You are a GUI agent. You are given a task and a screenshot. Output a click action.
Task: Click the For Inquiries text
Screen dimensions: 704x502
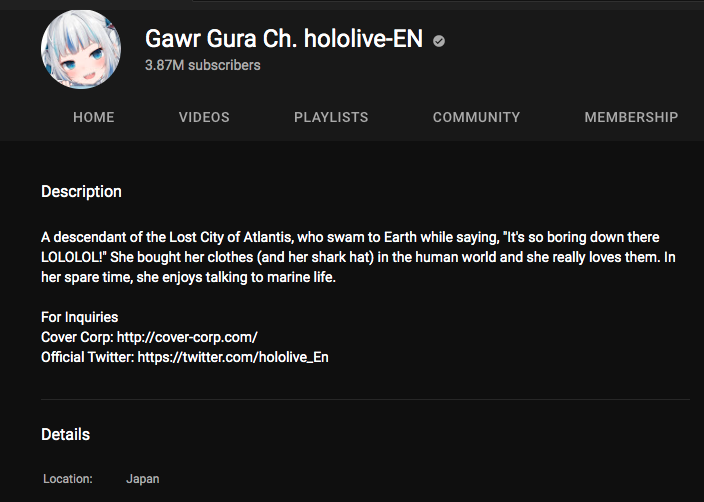[x=79, y=317]
